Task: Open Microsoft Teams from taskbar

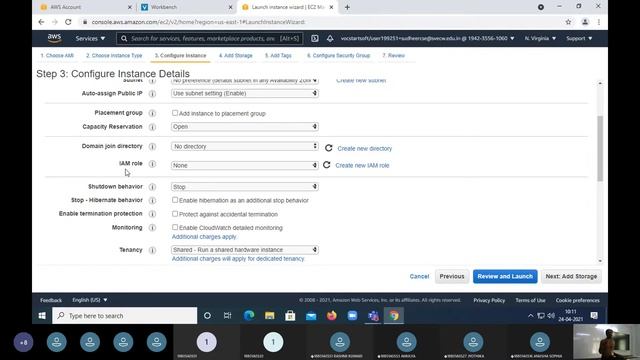Action: pos(373,316)
